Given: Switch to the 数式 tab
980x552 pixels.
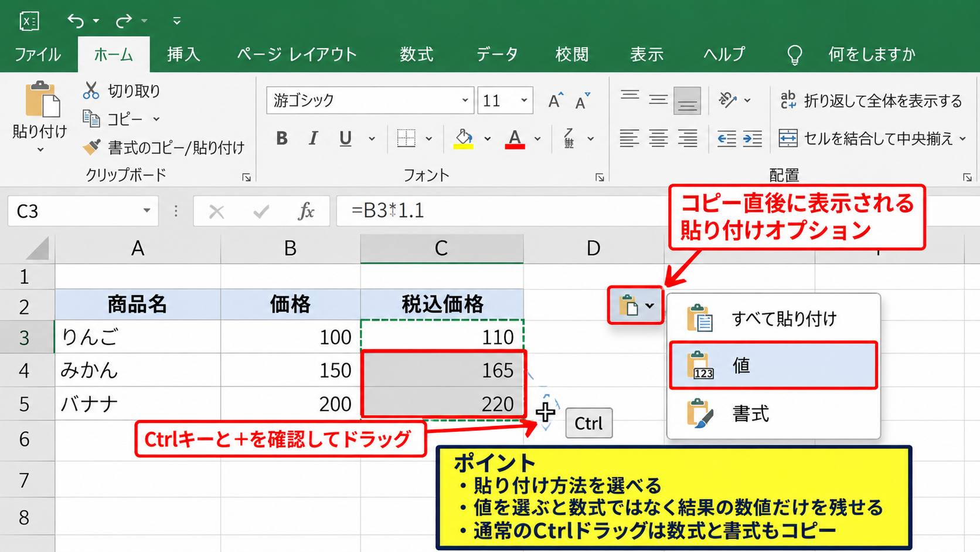Looking at the screenshot, I should pos(416,55).
